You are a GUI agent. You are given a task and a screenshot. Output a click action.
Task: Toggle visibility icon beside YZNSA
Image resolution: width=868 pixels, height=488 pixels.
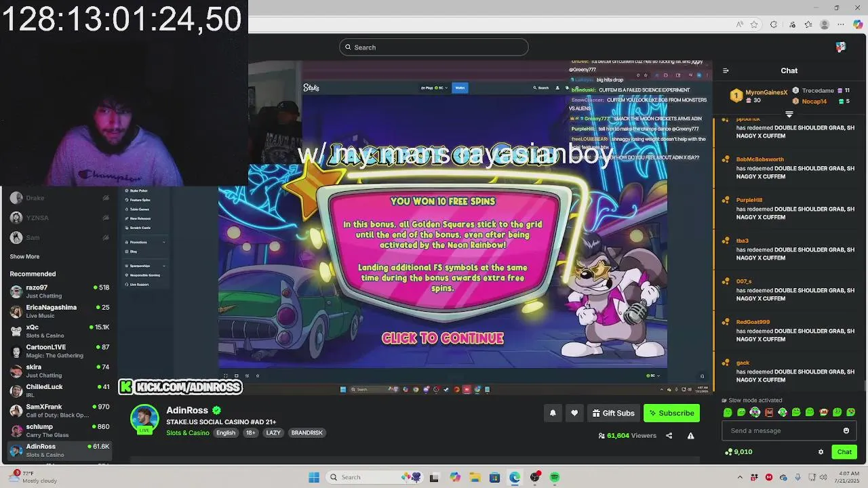click(x=106, y=218)
